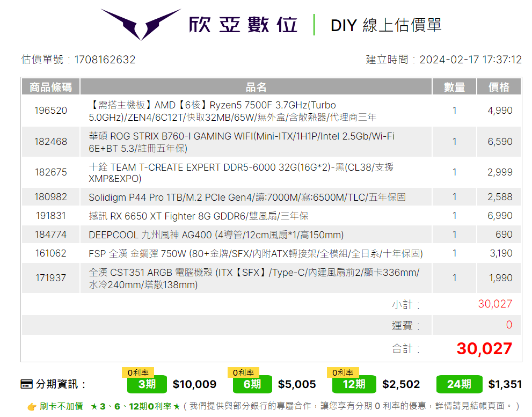
Task: Click the 欣亞數位 brand title
Action: pyautogui.click(x=243, y=25)
